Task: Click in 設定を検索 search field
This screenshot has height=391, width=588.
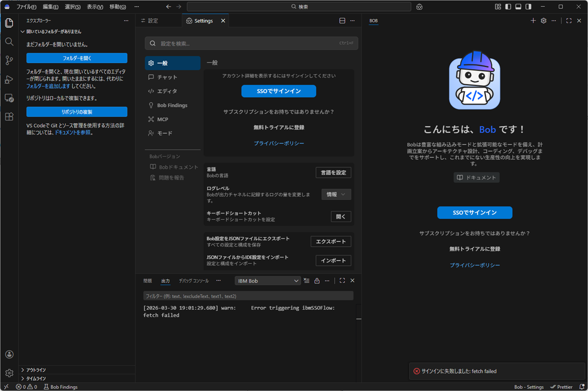Action: 251,43
